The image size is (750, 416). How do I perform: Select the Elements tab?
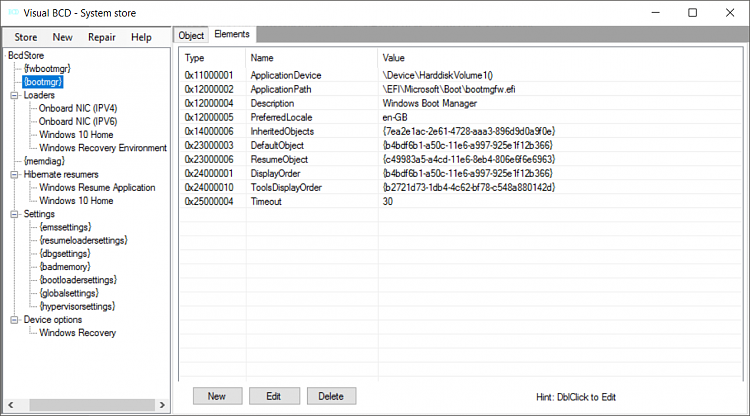[232, 34]
